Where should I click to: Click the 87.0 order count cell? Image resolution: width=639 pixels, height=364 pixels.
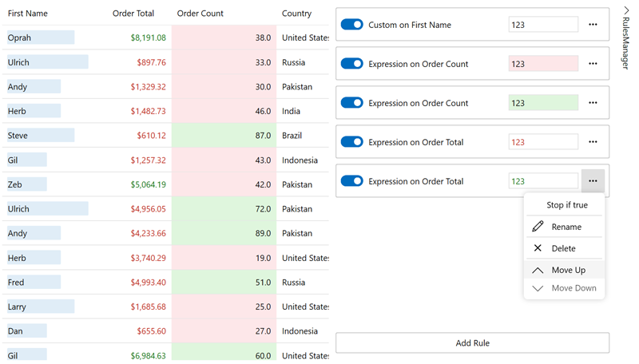224,136
